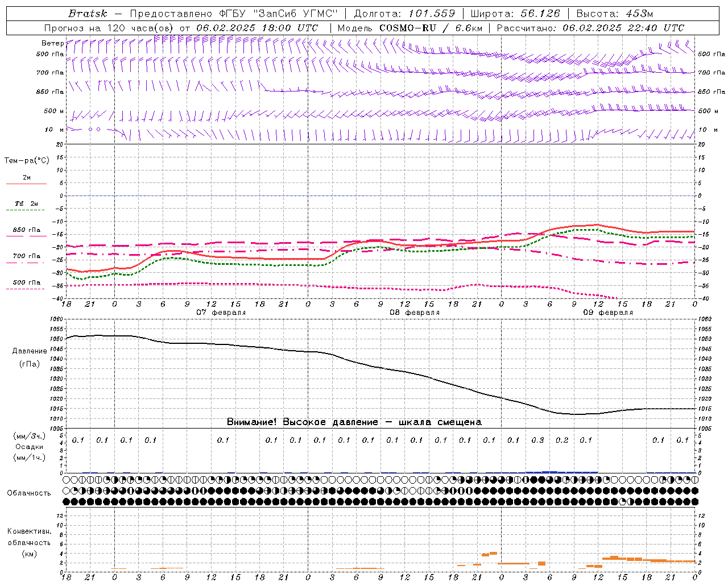Viewport: 728px width, 582px height.
Task: Click the 07 февраля date label
Action: click(x=221, y=313)
